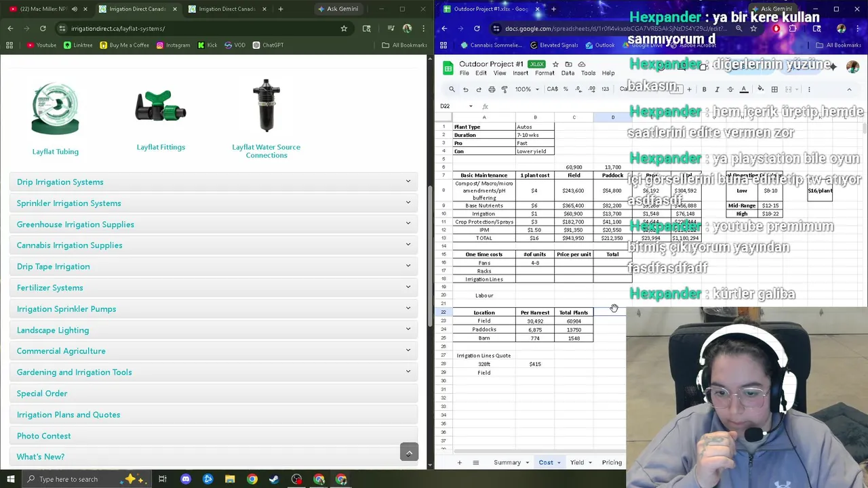Open the Youtube bookmark
The height and width of the screenshot is (488, 868).
coord(41,45)
